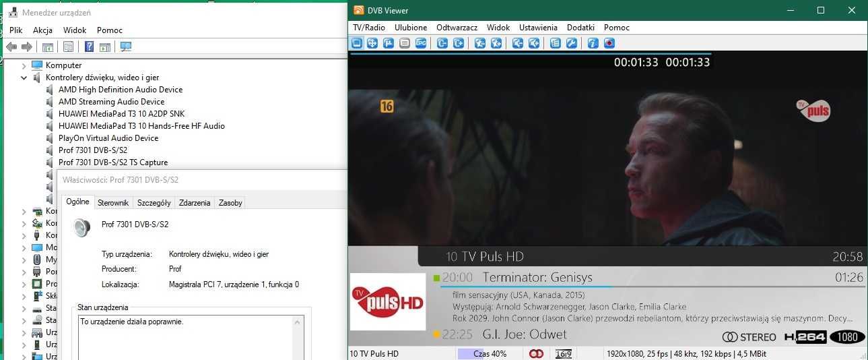The image size is (868, 360).
Task: Click the favourite minus star icon
Action: point(480,43)
